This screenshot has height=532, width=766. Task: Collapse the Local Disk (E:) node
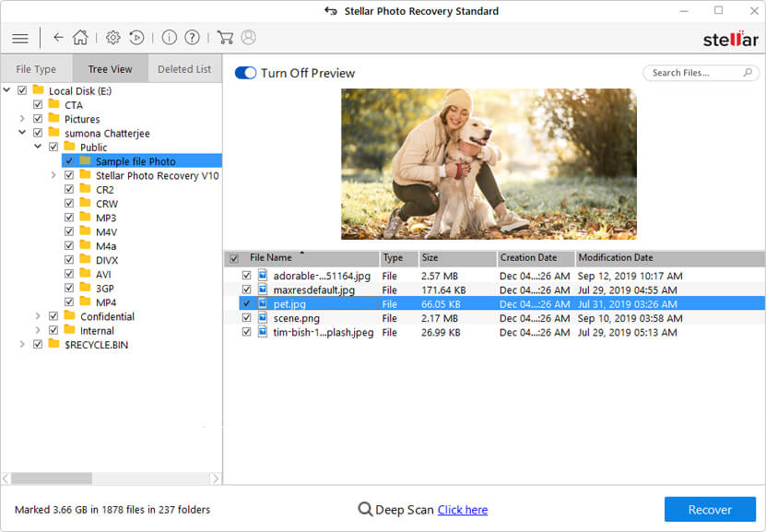[x=6, y=89]
